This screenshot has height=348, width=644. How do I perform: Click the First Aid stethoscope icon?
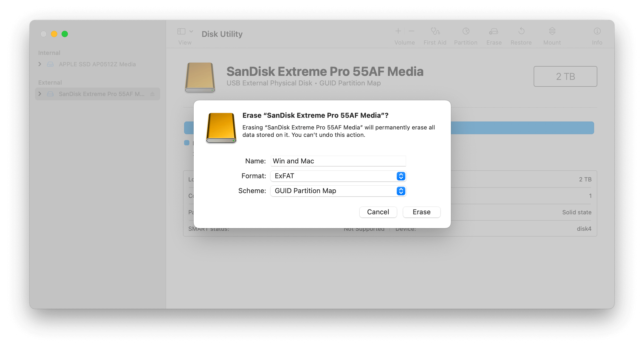[x=435, y=31]
